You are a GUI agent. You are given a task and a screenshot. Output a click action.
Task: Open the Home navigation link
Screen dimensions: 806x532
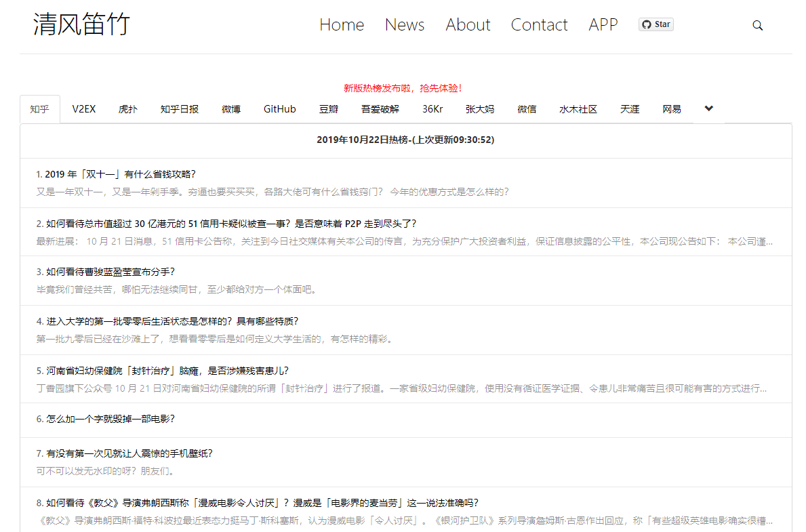coord(342,25)
